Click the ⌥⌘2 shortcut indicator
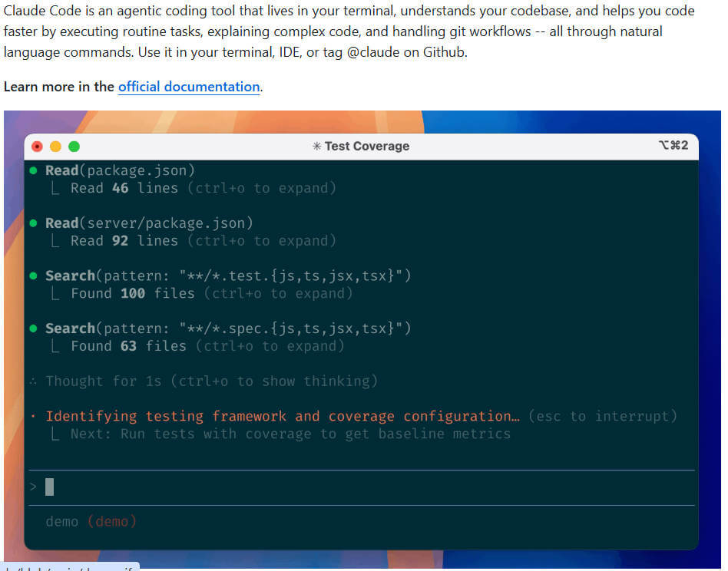 [x=673, y=145]
